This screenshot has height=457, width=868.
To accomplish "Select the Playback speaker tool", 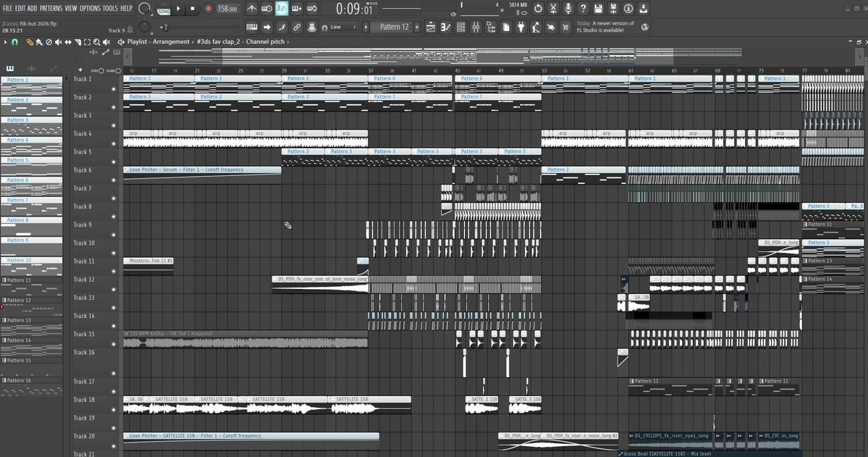I will click(x=106, y=42).
